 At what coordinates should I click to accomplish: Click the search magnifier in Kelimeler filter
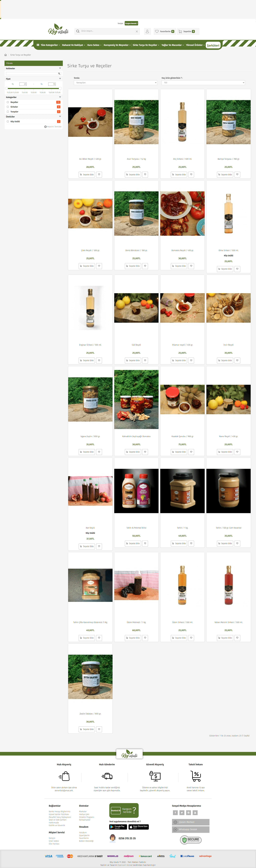point(59,73)
